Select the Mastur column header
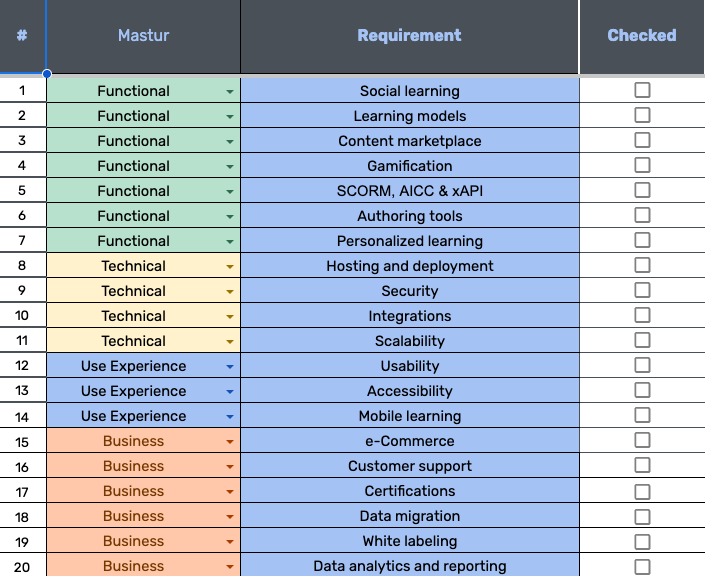The height and width of the screenshot is (576, 705). [x=143, y=36]
